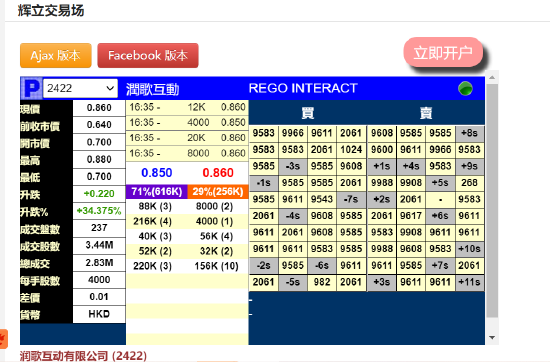The width and height of the screenshot is (550, 362).
Task: Click the sell broker cell 268
Action: tap(469, 183)
